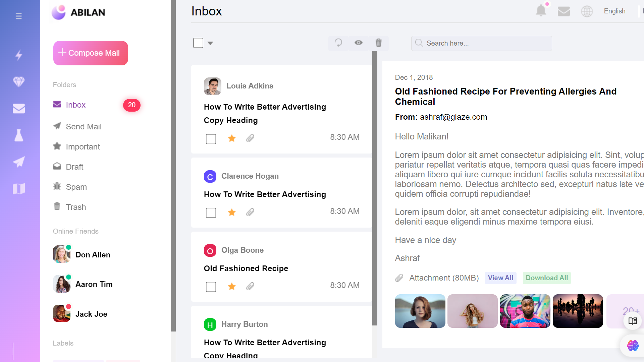Click the hamburger menu icon

(19, 16)
